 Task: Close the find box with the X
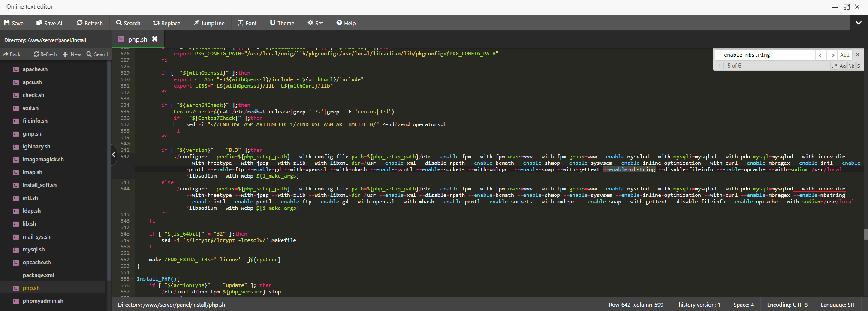click(x=858, y=54)
